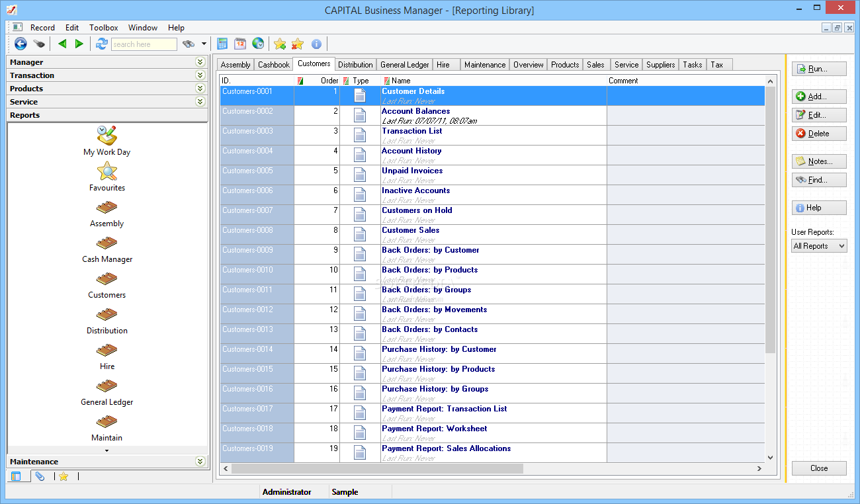Open the Calculator toolbar icon
The image size is (860, 504).
point(222,44)
